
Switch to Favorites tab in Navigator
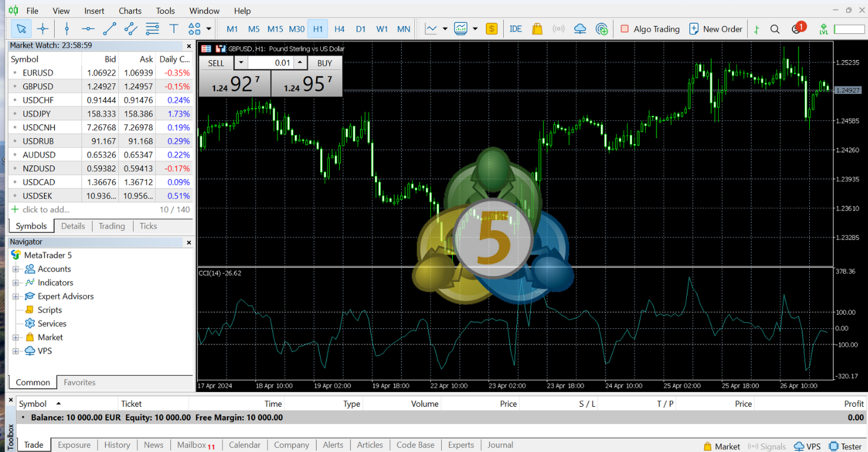(x=80, y=382)
